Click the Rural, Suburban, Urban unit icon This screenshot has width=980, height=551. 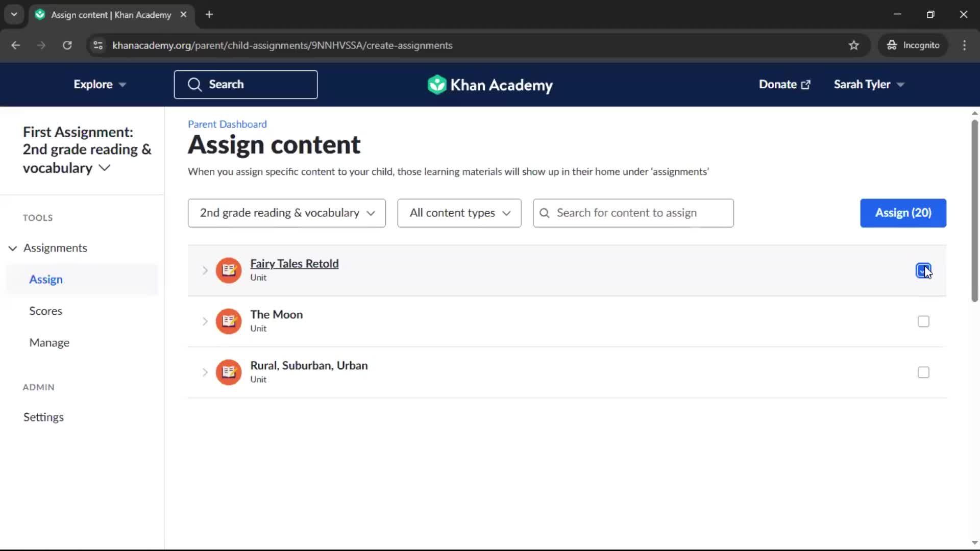tap(229, 372)
